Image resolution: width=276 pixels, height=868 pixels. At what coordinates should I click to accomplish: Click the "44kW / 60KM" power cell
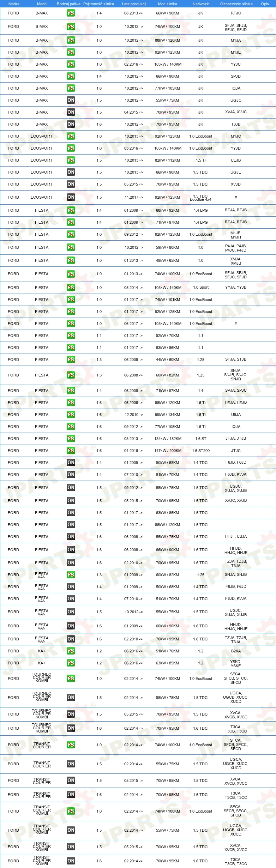[168, 360]
